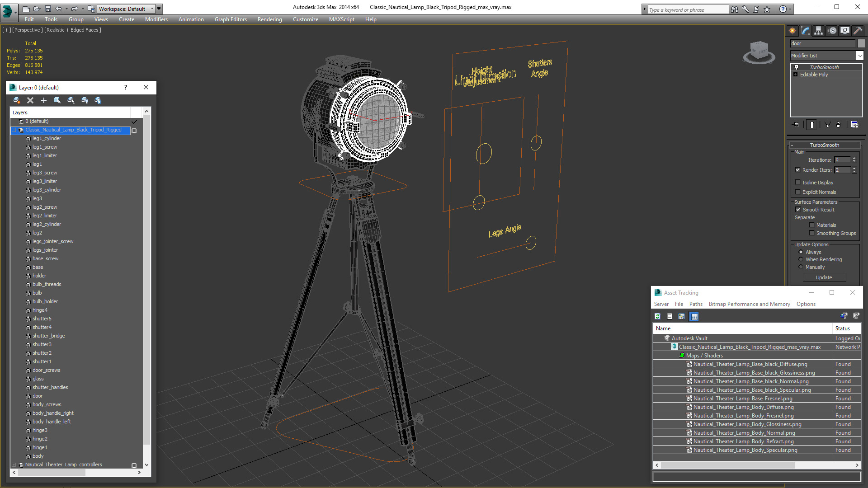Screen dimensions: 868x488
Task: Click Make Unique icon under modifier stack
Action: click(827, 125)
